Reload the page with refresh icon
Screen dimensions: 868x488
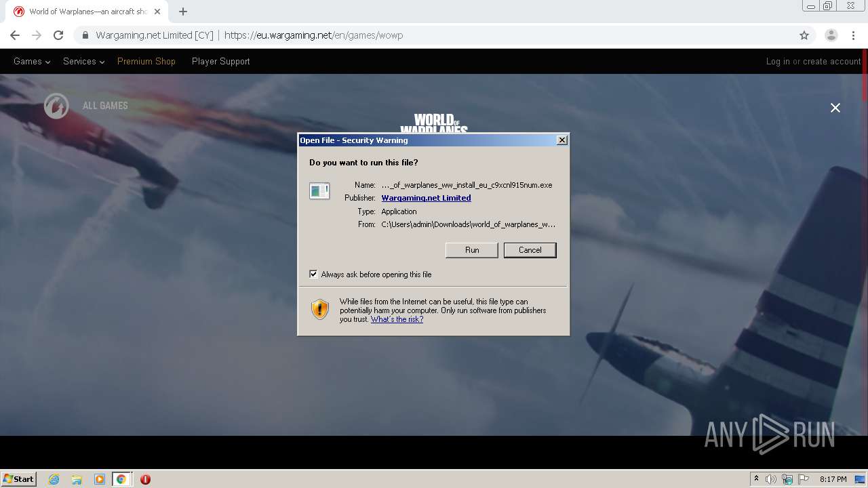[x=58, y=35]
